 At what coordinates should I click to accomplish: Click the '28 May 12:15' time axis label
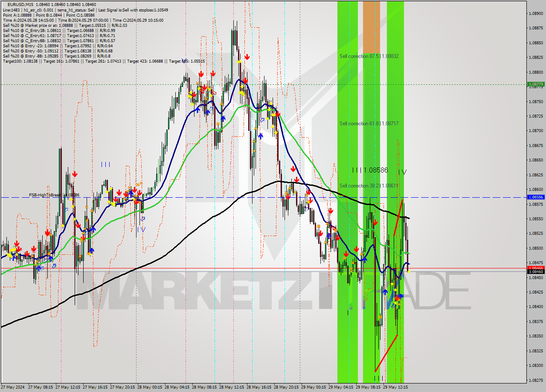(x=232, y=387)
